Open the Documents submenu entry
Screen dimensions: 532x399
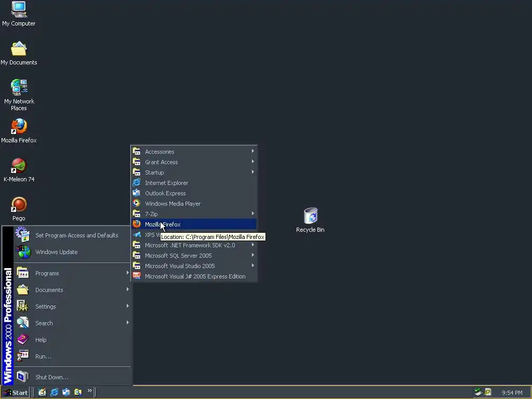tap(72, 290)
